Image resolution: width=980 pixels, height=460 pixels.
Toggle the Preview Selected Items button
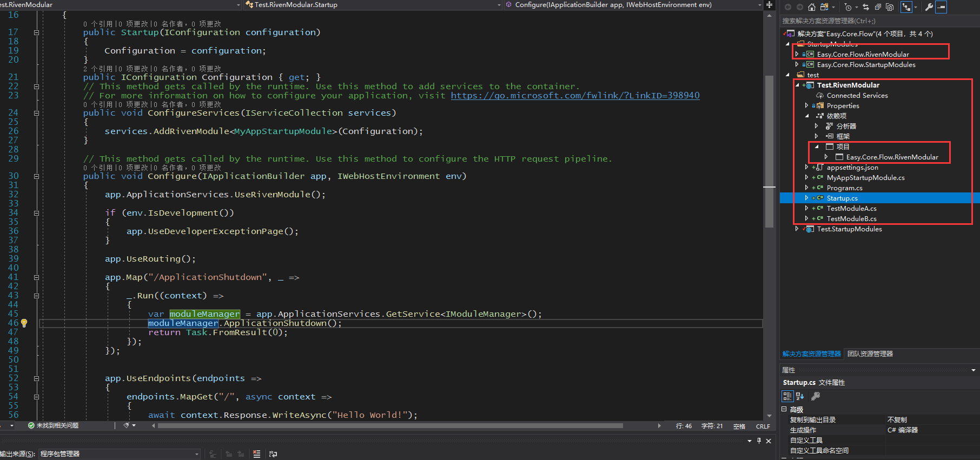941,7
